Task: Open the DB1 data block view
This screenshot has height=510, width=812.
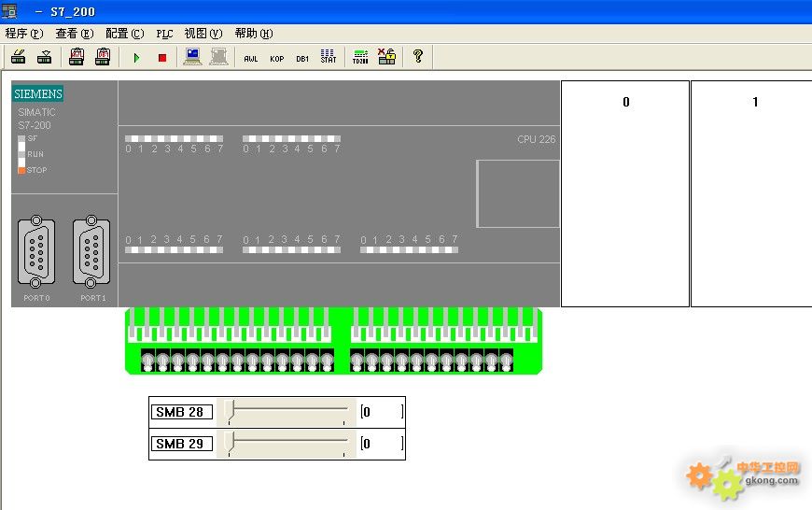Action: click(302, 59)
